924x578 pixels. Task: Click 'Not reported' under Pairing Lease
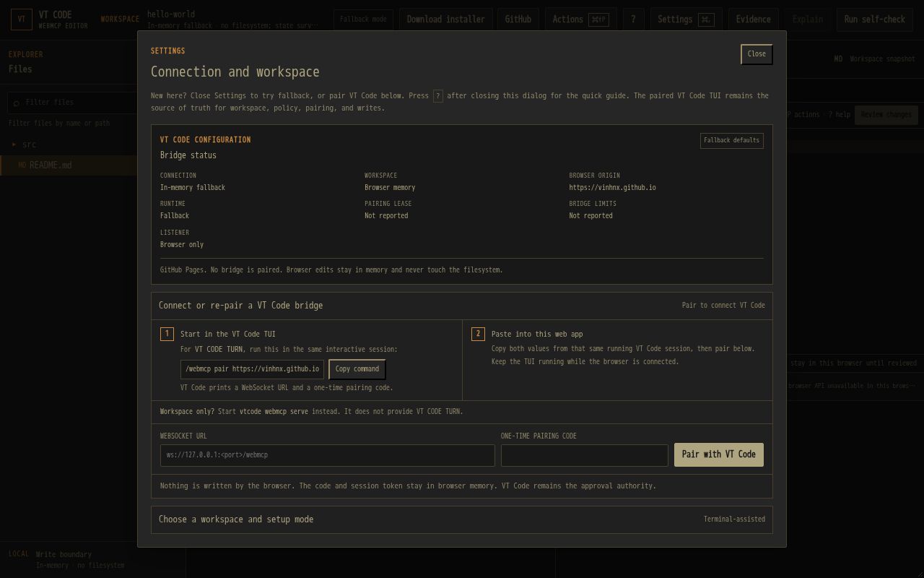[386, 216]
